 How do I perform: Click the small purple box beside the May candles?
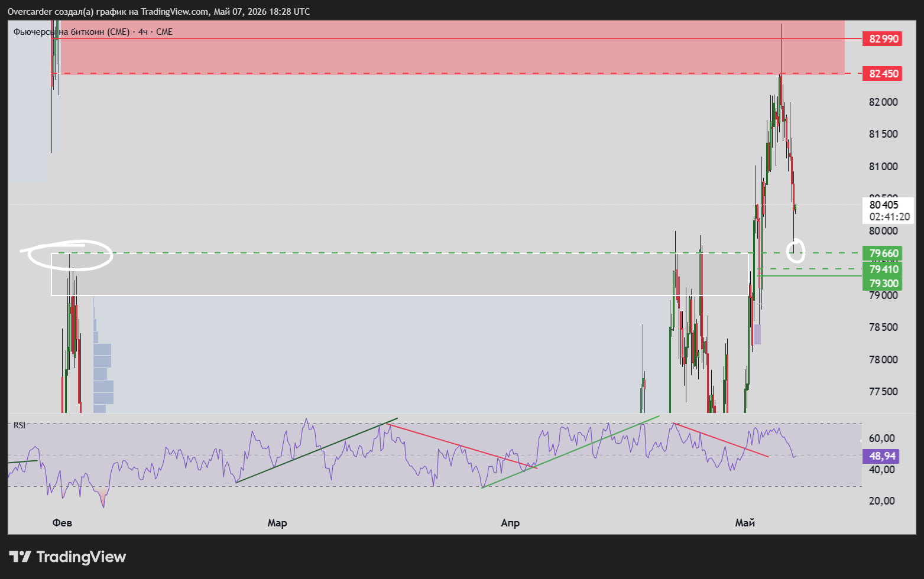[x=757, y=334]
